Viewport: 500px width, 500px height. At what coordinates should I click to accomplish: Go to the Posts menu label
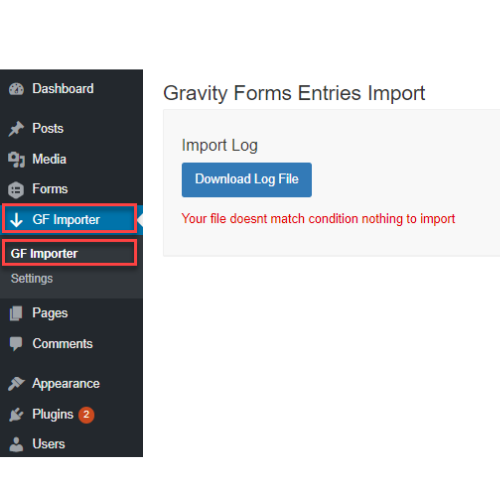[x=48, y=128]
